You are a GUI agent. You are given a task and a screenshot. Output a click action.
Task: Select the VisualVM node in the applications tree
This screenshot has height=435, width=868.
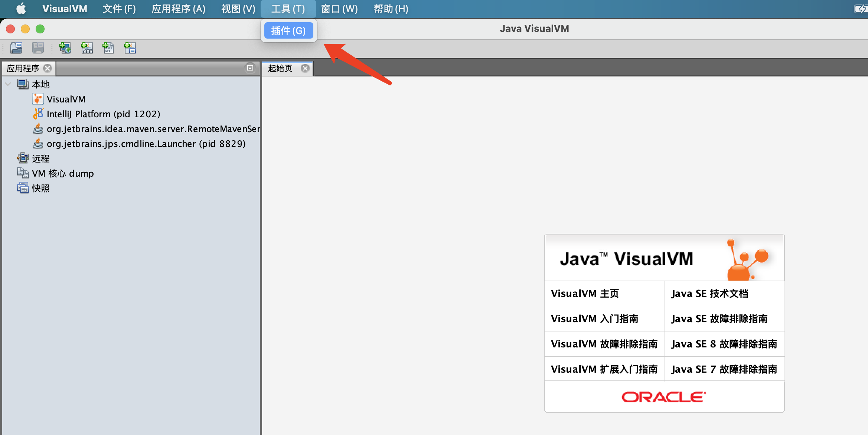pyautogui.click(x=66, y=99)
